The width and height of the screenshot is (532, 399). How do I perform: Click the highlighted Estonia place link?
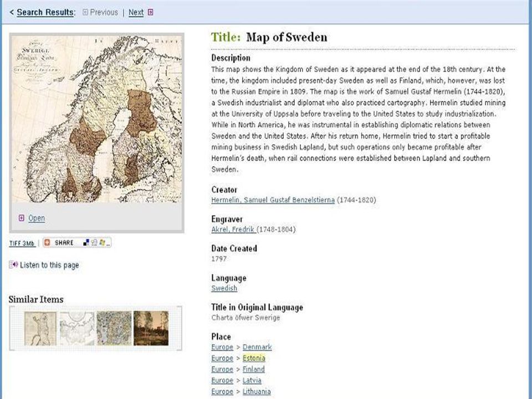(x=254, y=359)
